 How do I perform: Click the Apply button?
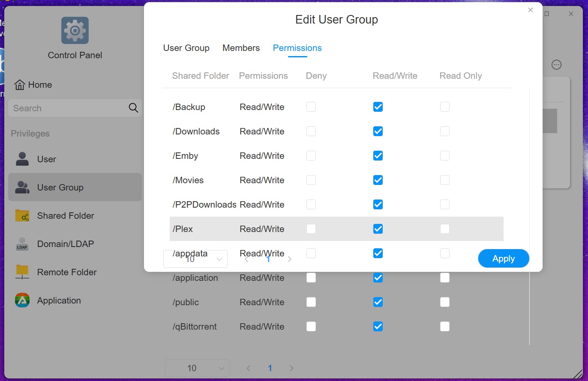pos(504,259)
